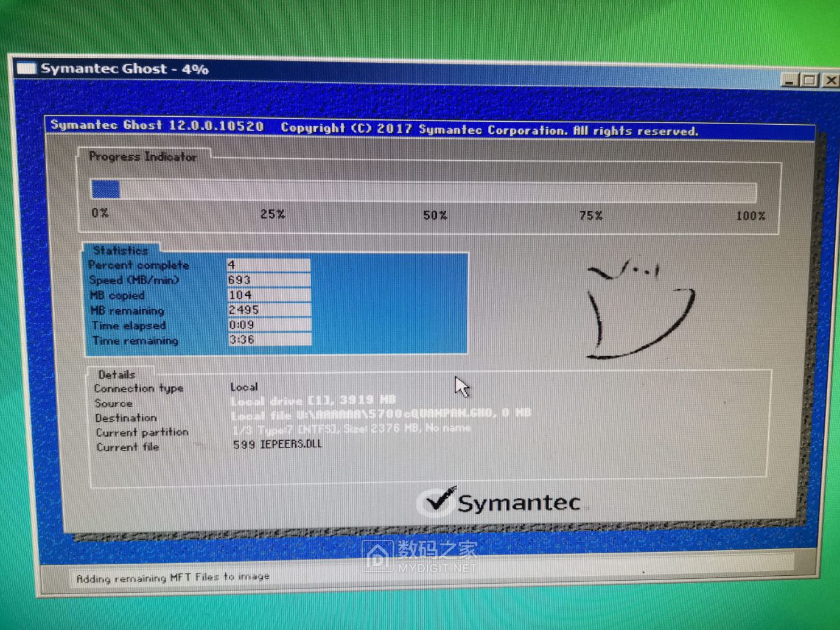The image size is (840, 630).
Task: Click the 0% progress marker label
Action: point(100,212)
